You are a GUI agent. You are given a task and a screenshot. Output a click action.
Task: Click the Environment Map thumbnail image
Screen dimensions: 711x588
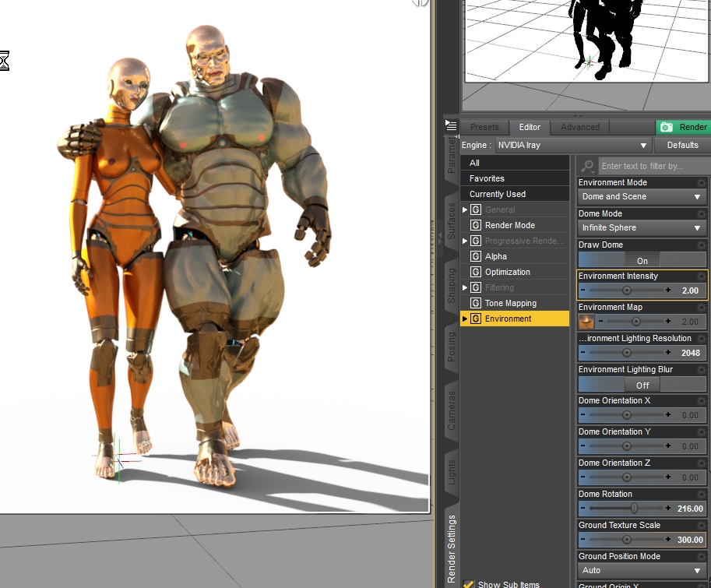coord(586,322)
